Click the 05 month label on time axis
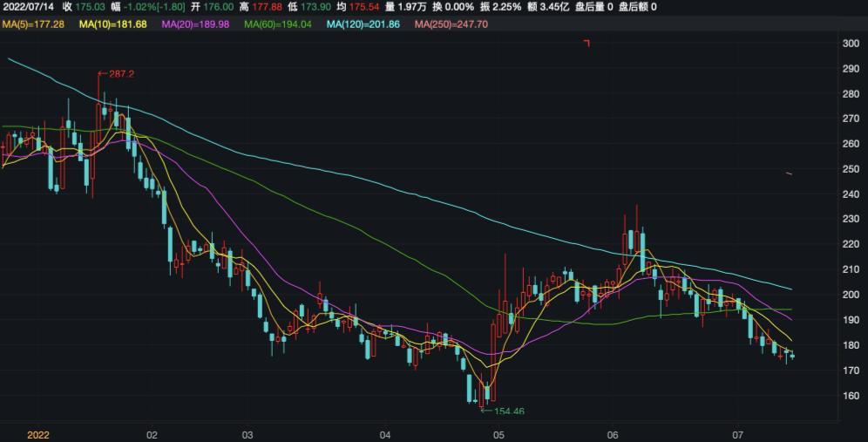Viewport: 868px width, 442px height. coord(498,435)
